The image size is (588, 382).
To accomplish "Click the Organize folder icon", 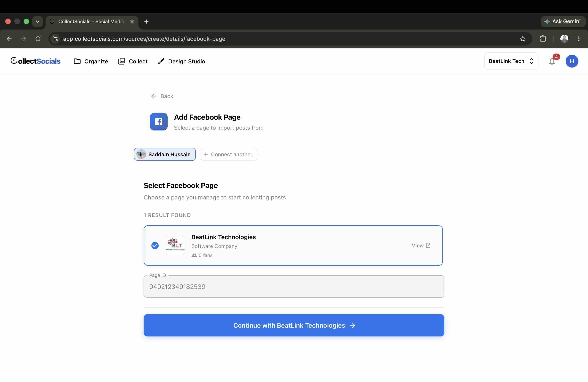I will pyautogui.click(x=77, y=61).
